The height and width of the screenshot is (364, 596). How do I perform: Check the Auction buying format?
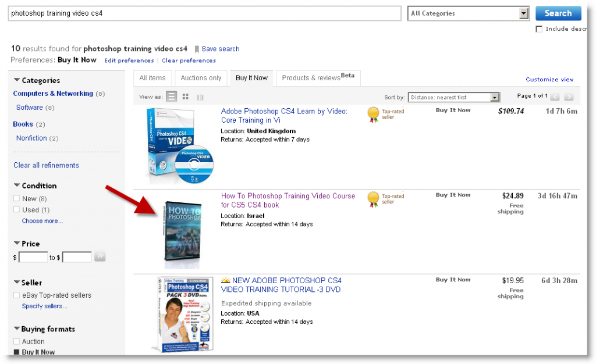coord(17,341)
